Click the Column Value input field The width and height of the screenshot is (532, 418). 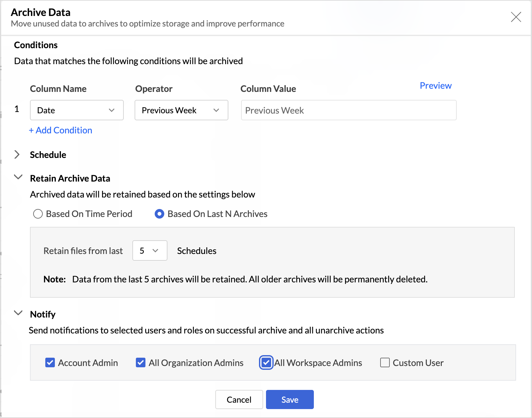[x=348, y=110]
